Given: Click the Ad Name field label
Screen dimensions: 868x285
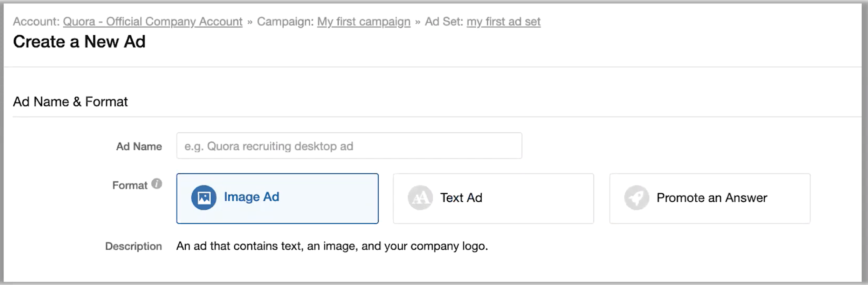Looking at the screenshot, I should tap(139, 146).
